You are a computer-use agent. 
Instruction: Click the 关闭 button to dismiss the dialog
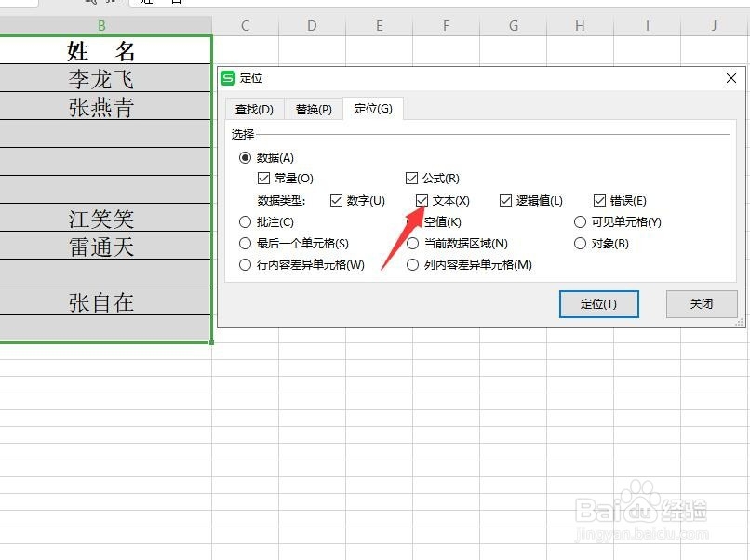pyautogui.click(x=702, y=304)
